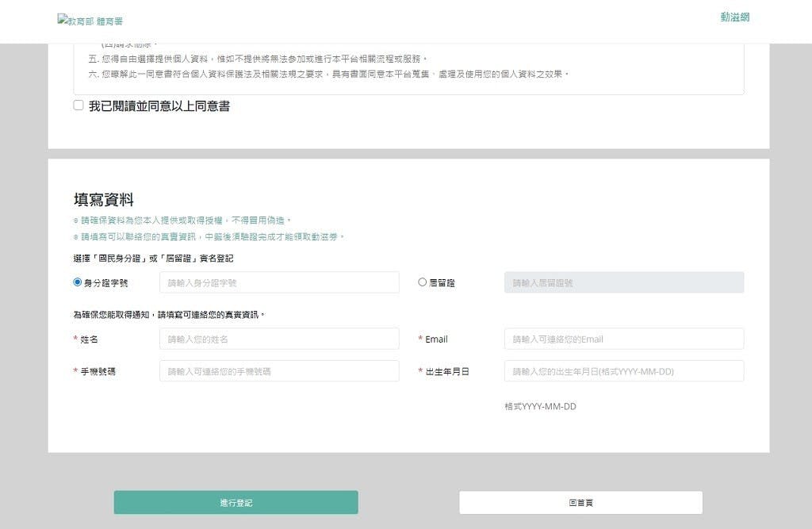Click the 回首頁 button
The image size is (812, 529).
tap(580, 503)
